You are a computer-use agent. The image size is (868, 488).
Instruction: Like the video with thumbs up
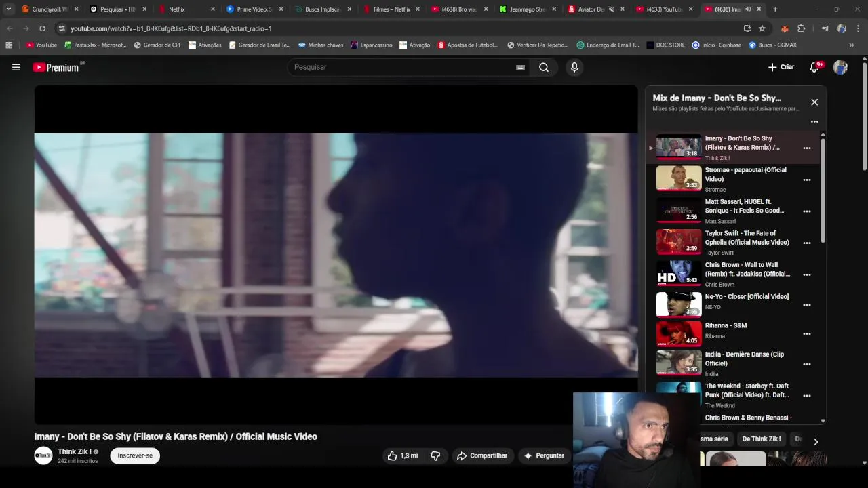pos(403,455)
